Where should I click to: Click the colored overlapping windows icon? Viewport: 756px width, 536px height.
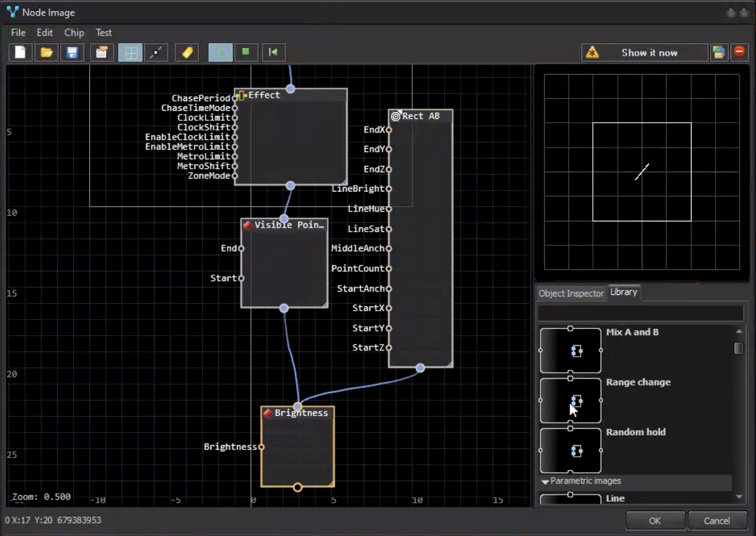click(718, 52)
